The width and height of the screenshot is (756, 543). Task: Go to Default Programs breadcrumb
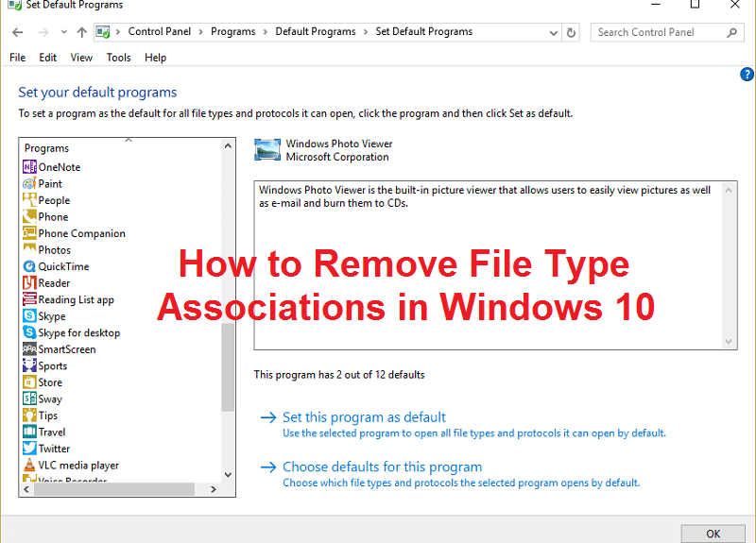click(x=316, y=32)
